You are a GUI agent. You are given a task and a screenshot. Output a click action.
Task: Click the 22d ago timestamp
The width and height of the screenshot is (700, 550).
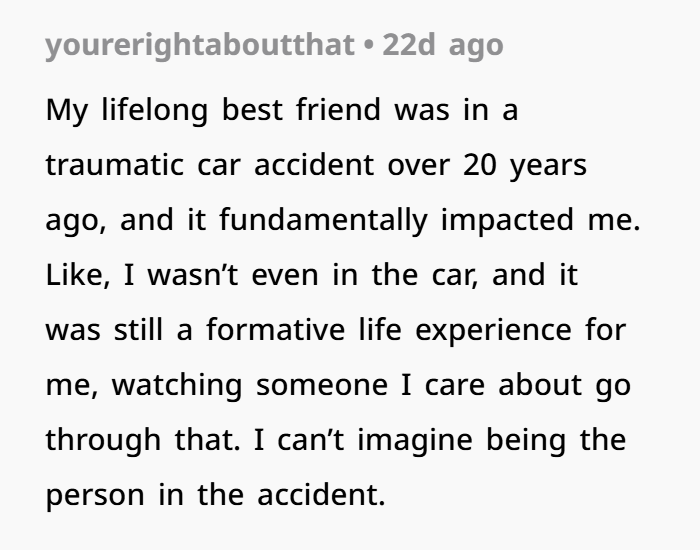pyautogui.click(x=442, y=45)
